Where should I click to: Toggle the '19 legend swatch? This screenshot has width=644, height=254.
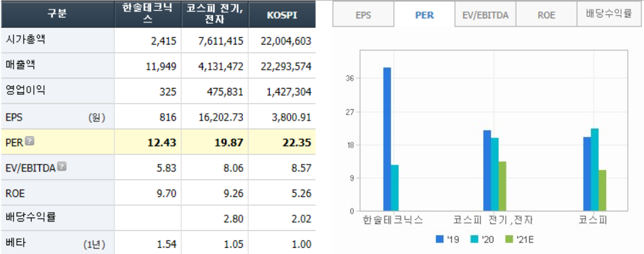tap(439, 240)
